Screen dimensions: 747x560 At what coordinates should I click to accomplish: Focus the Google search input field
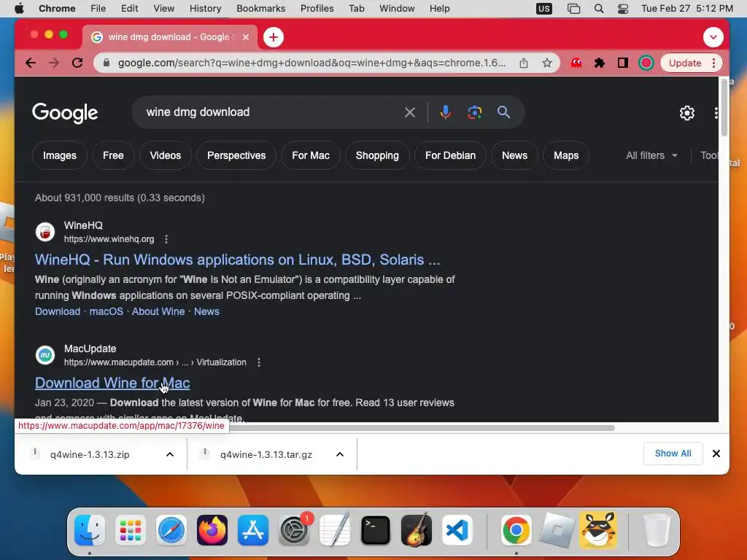pos(271,112)
